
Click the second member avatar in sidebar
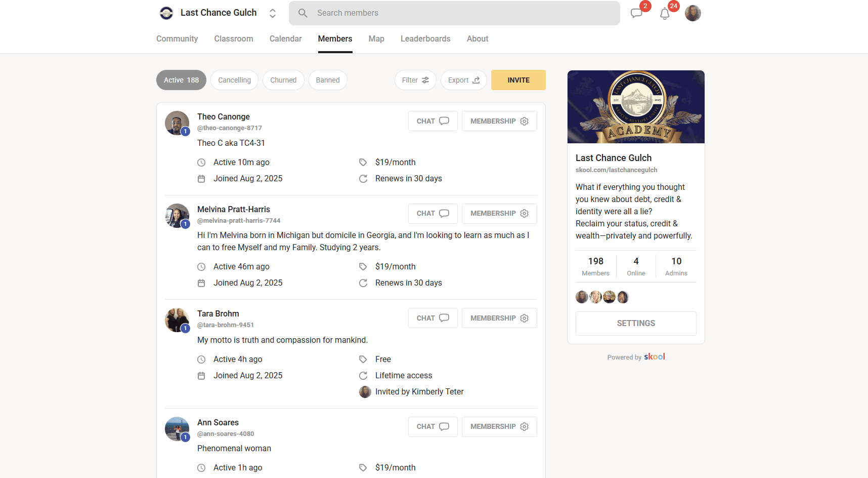pos(595,297)
